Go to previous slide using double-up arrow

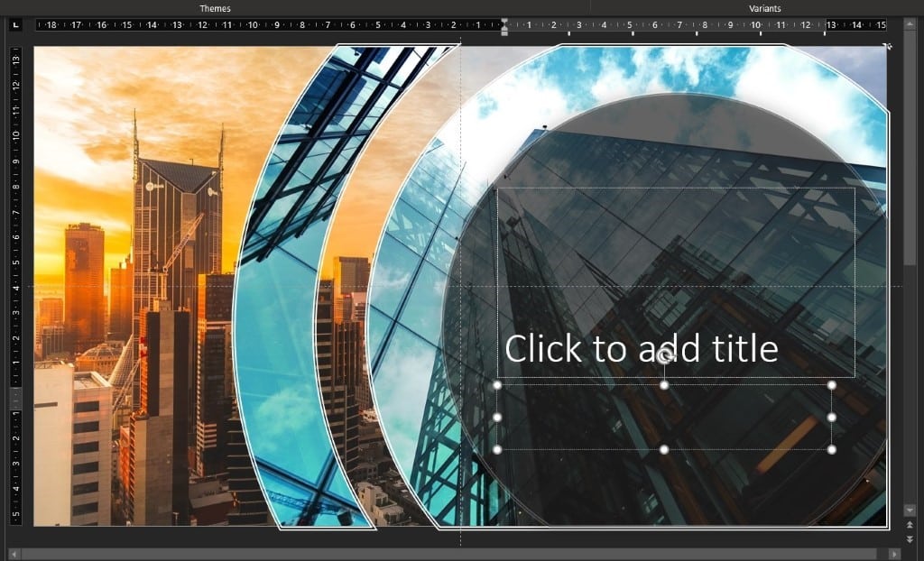click(x=910, y=524)
